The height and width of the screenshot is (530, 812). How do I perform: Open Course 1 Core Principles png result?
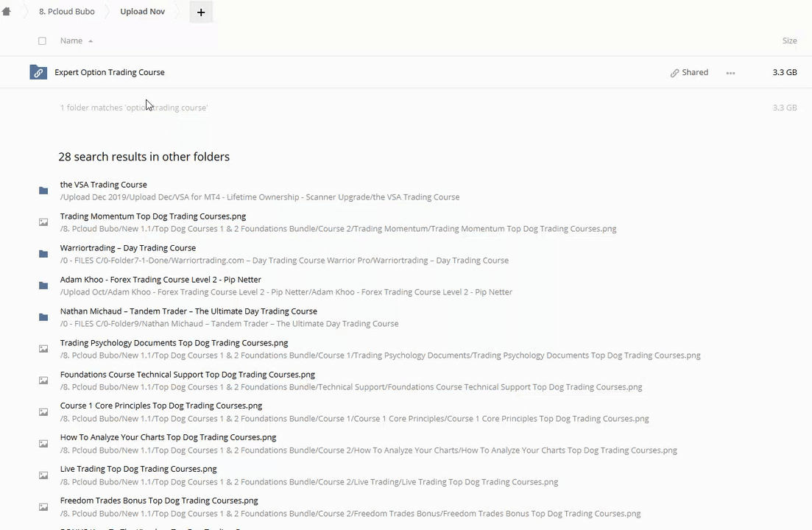[161, 406]
